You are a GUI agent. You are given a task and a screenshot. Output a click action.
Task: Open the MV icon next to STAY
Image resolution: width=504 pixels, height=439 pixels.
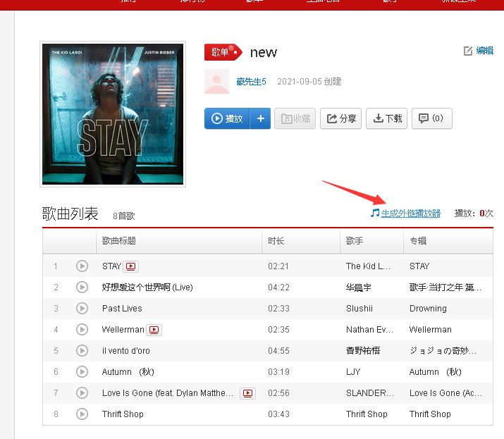click(131, 266)
